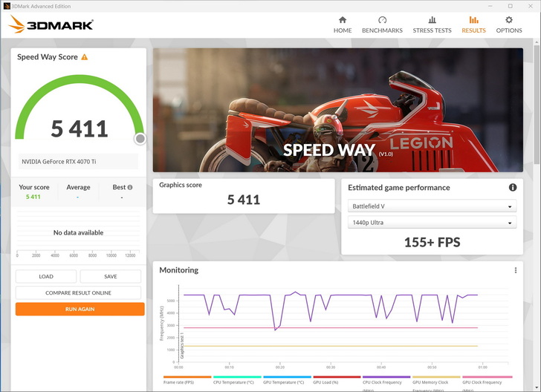541x392 pixels.
Task: Select the Results bars icon
Action: click(x=473, y=19)
